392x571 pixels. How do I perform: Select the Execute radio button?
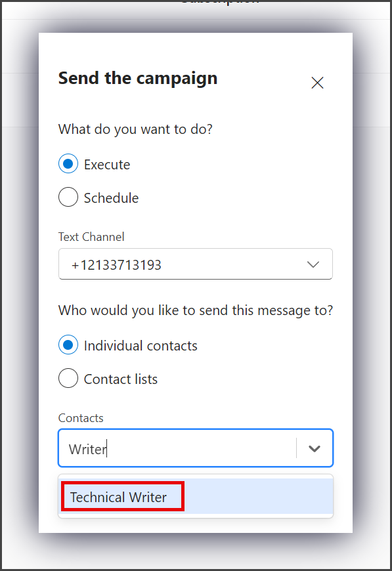[x=68, y=164]
